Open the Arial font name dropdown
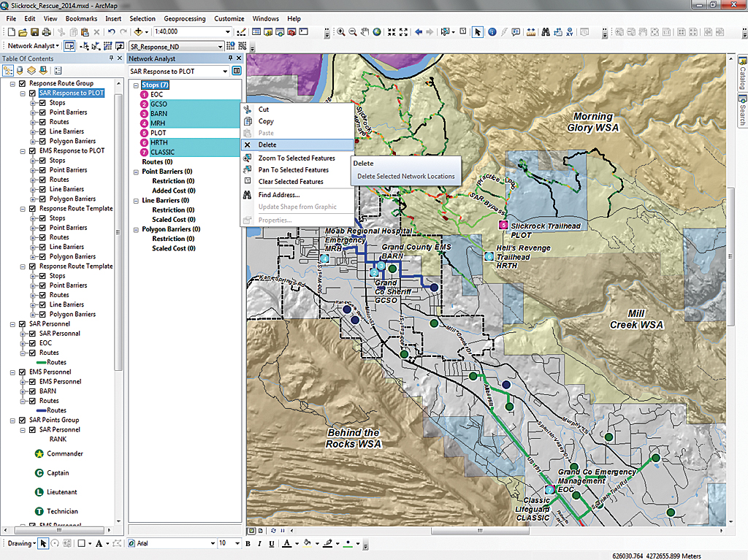Screen dimensions: 748x560 coord(213,544)
